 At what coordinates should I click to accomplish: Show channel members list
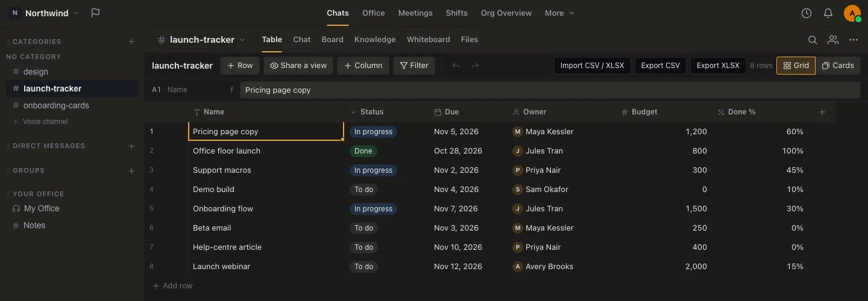pyautogui.click(x=833, y=40)
